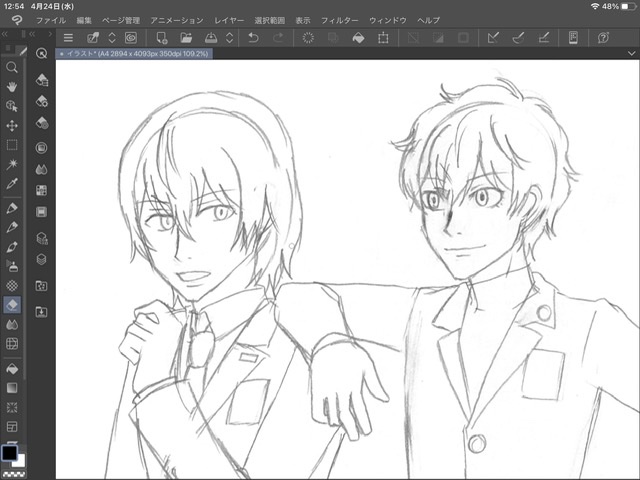Select the Pen tool
Screen dimensions: 640x480
(12, 208)
